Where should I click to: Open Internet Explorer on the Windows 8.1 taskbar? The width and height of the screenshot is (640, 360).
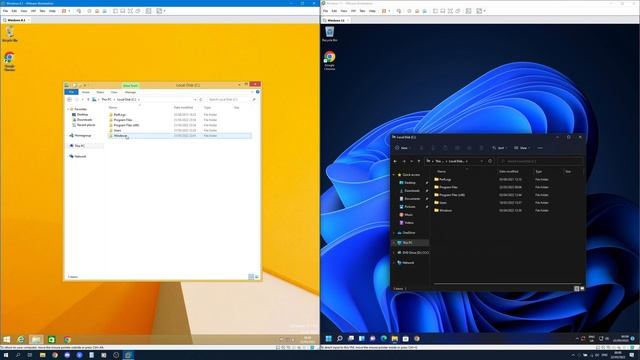(x=21, y=340)
